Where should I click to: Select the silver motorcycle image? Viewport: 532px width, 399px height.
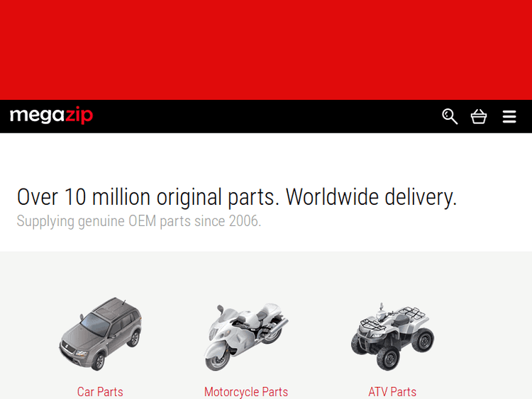(246, 337)
